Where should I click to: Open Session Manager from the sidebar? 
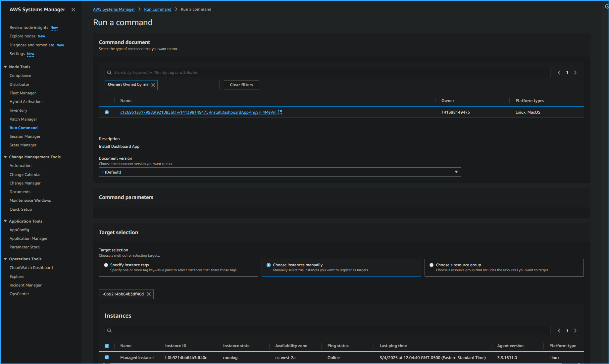25,136
